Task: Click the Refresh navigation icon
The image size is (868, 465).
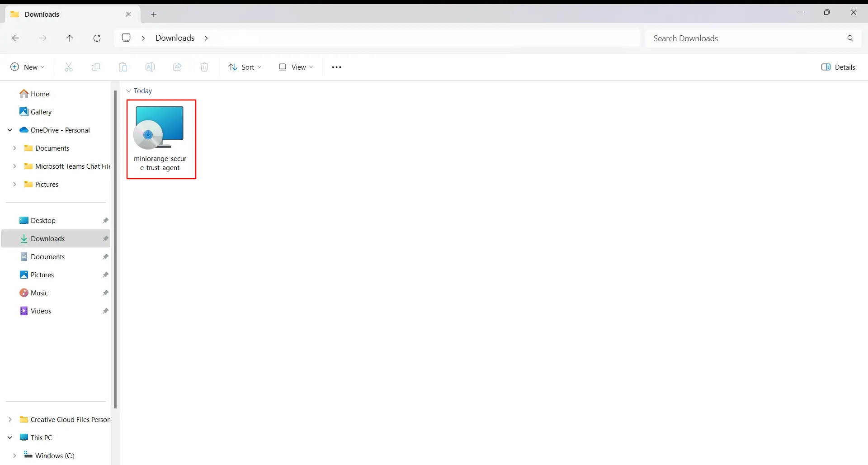Action: [x=97, y=38]
